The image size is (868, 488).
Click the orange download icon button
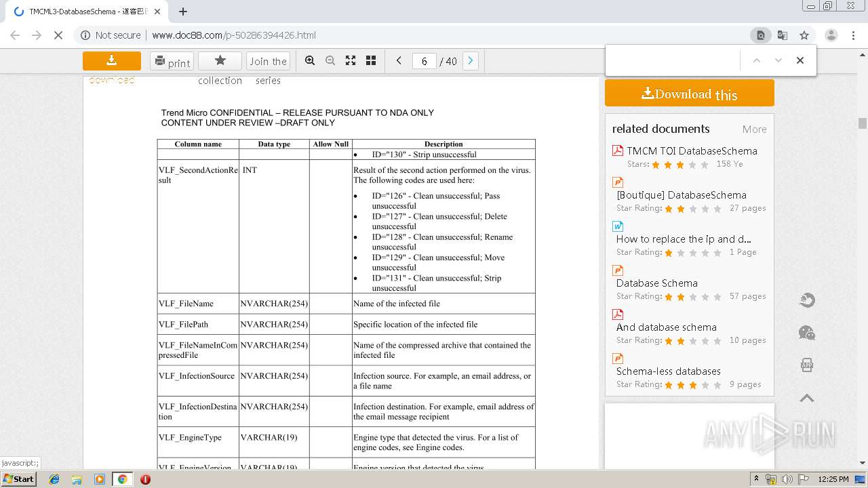tap(112, 61)
